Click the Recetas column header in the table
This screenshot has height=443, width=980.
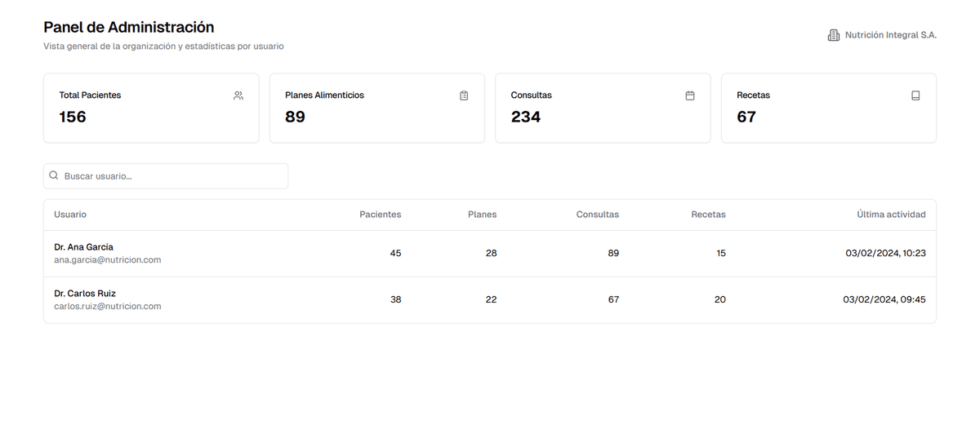click(x=708, y=215)
